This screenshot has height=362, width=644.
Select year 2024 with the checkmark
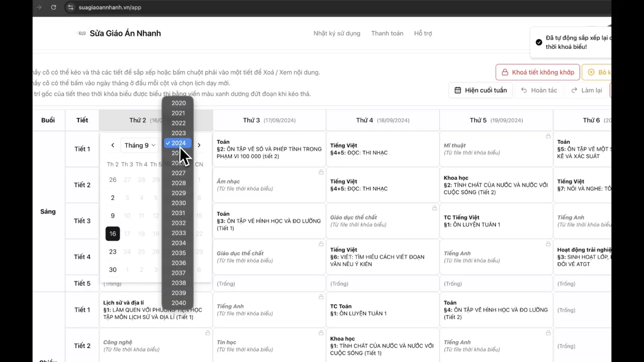tap(178, 143)
